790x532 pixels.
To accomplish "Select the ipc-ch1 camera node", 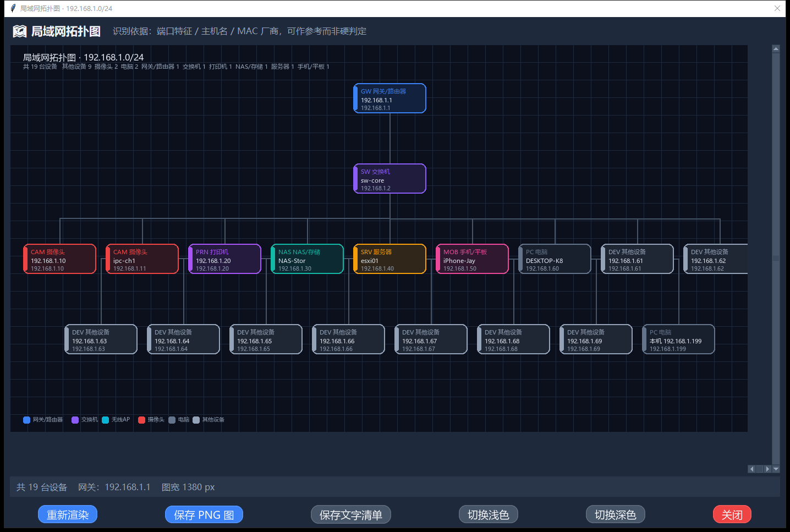I will tap(142, 259).
